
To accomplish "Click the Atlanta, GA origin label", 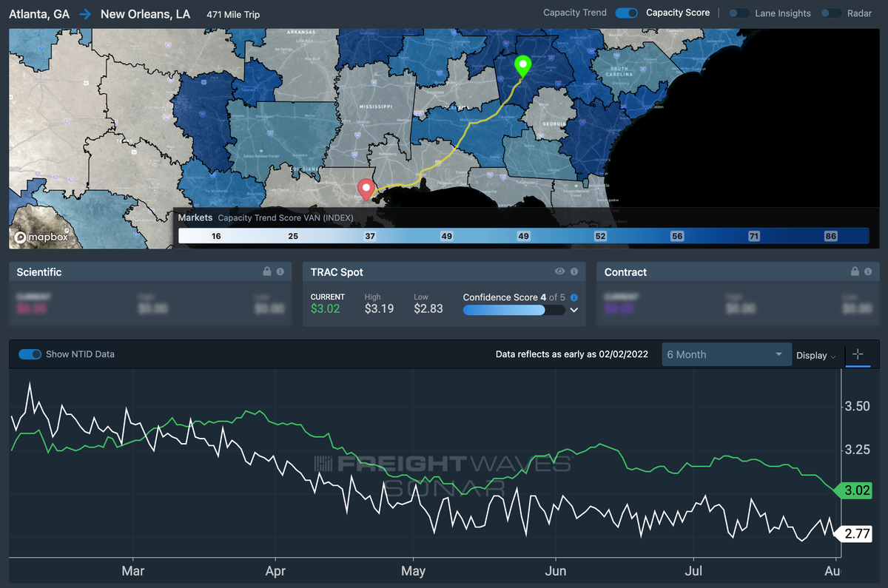I will tap(39, 14).
